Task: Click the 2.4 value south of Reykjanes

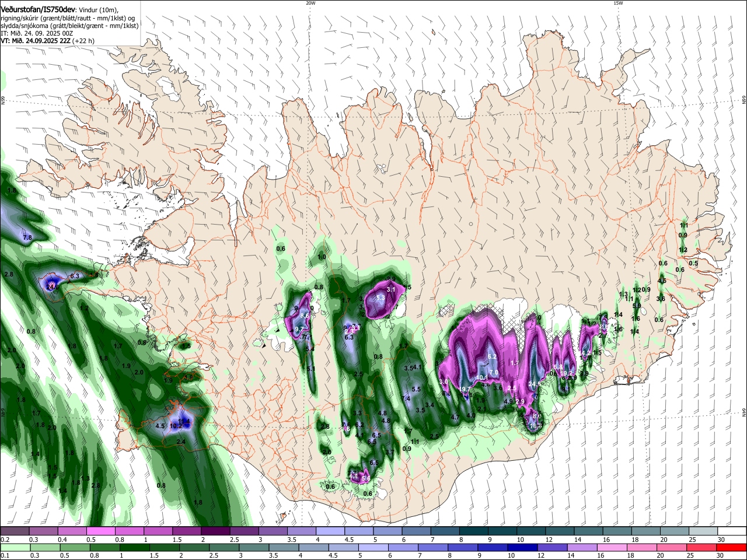Action: (181, 442)
